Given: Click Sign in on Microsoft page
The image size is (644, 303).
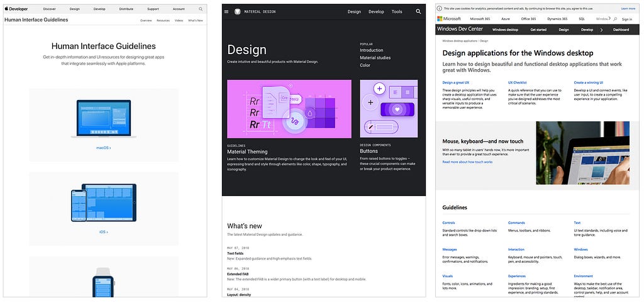Looking at the screenshot, I should pyautogui.click(x=627, y=19).
